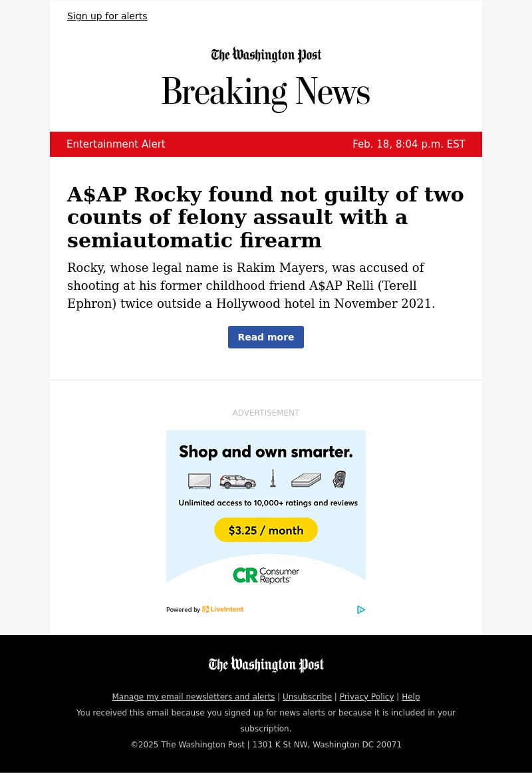Image resolution: width=532 pixels, height=774 pixels.
Task: Click the mattress icon in ad
Action: pyautogui.click(x=306, y=480)
